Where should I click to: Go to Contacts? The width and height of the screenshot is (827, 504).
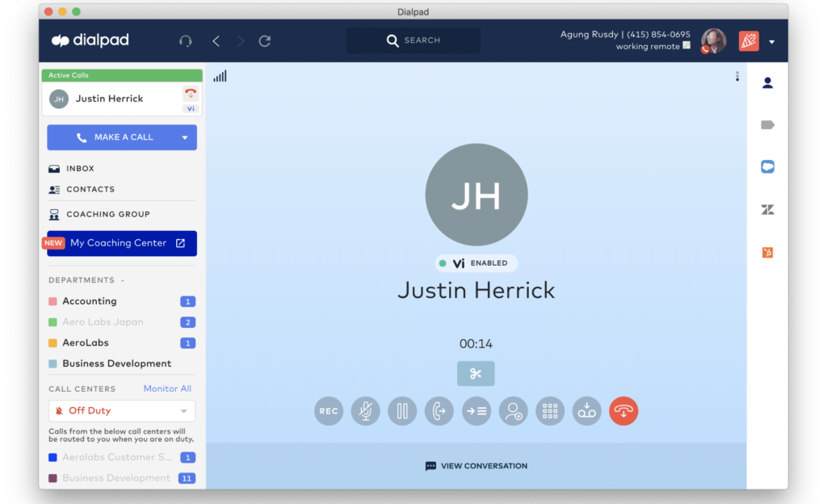pyautogui.click(x=90, y=190)
